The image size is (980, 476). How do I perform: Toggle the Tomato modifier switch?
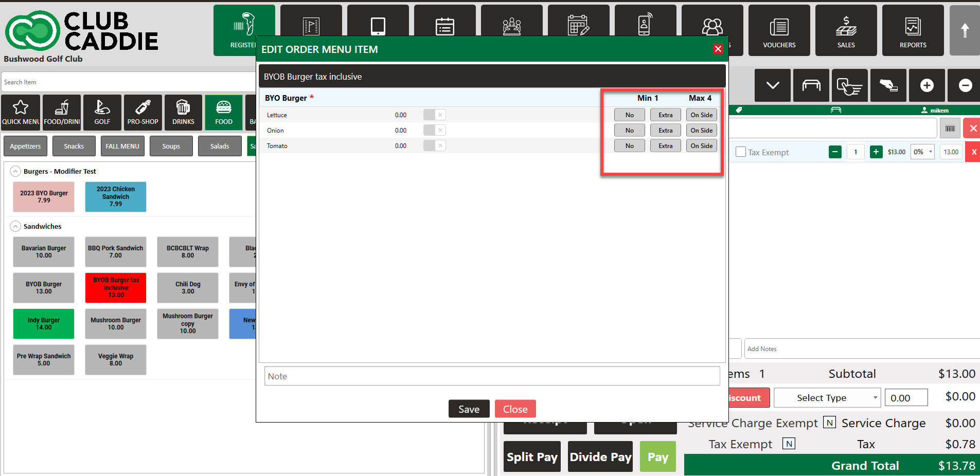pos(434,146)
